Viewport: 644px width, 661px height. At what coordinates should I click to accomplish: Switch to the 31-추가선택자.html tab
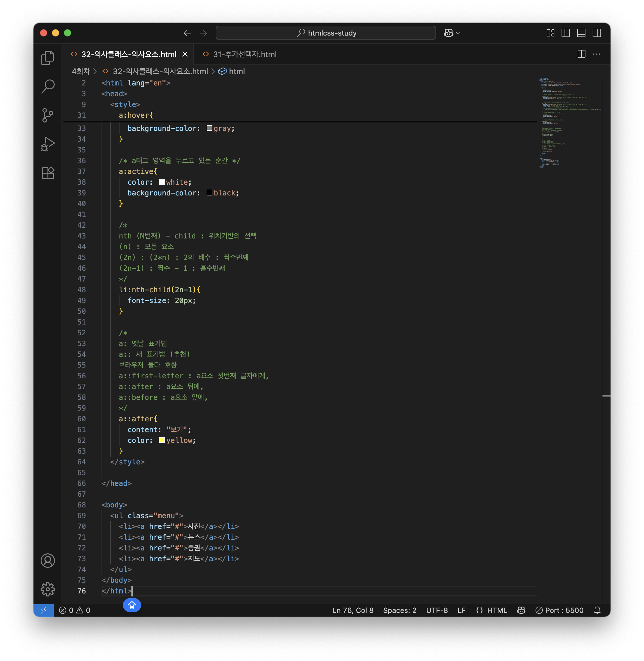point(244,54)
